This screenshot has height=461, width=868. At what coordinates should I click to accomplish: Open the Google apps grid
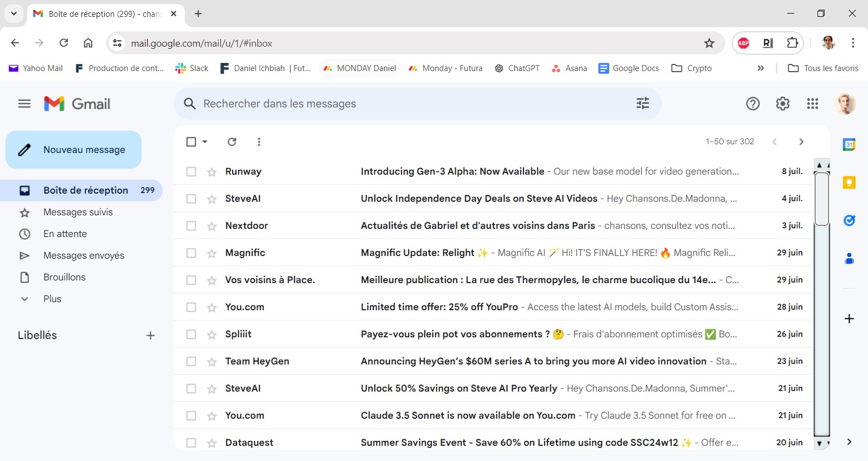pyautogui.click(x=813, y=104)
